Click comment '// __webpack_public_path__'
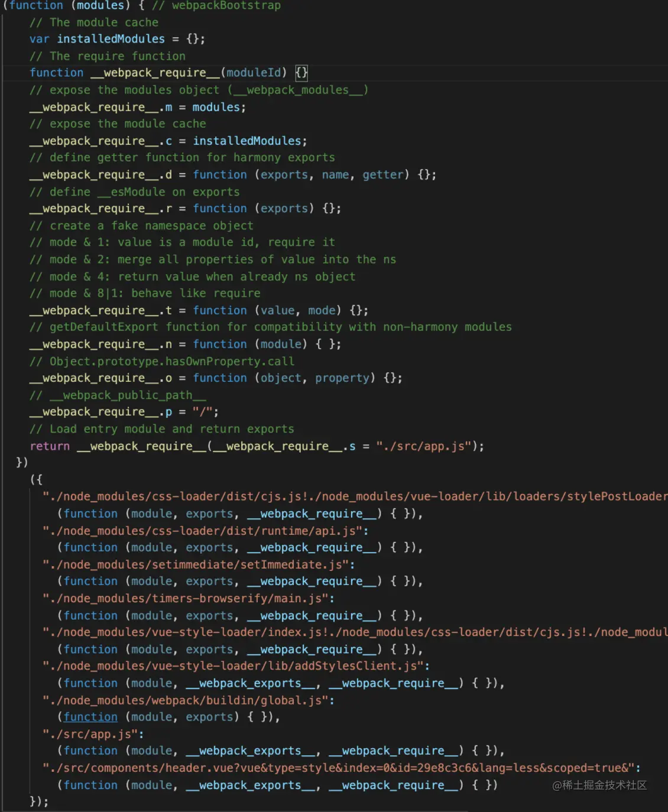 (118, 395)
